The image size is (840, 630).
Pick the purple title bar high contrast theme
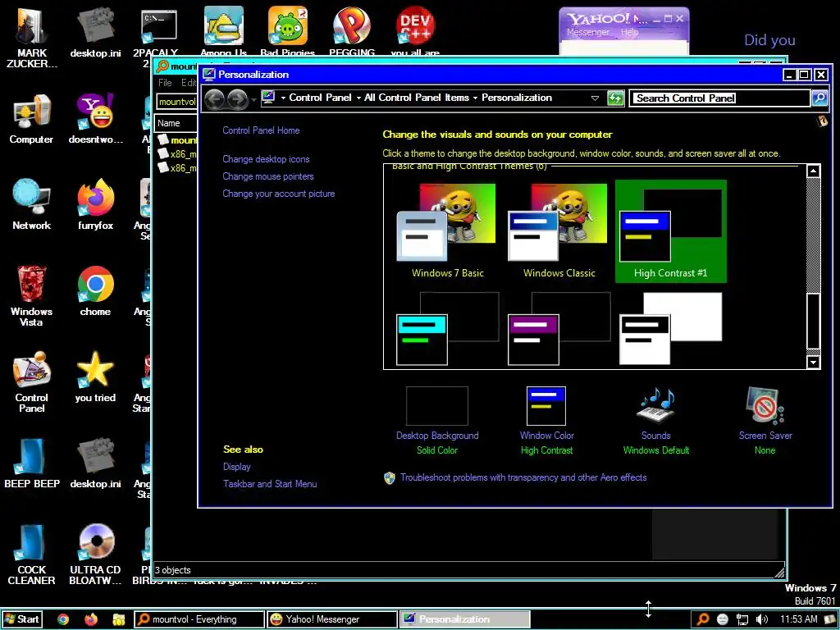tap(559, 328)
